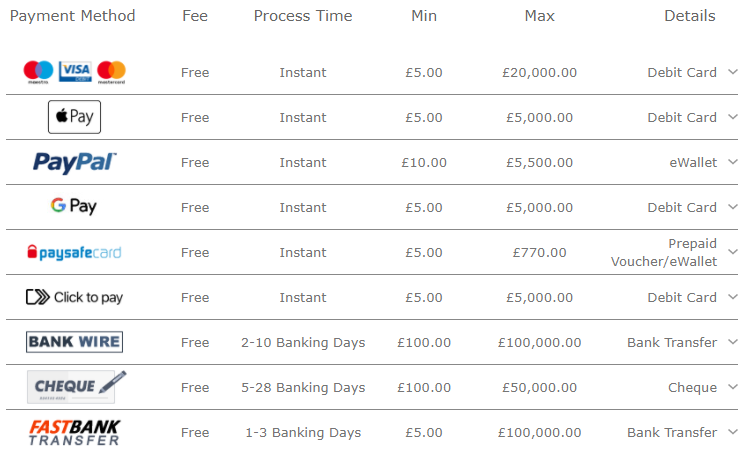Select the Apple Pay logo
752x454 pixels.
click(x=74, y=117)
